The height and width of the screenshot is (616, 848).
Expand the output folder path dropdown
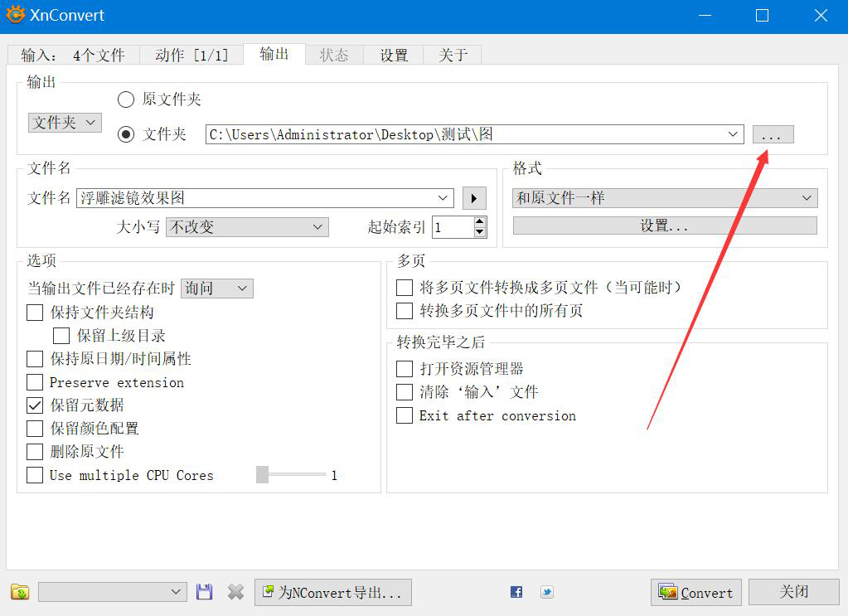pyautogui.click(x=733, y=134)
